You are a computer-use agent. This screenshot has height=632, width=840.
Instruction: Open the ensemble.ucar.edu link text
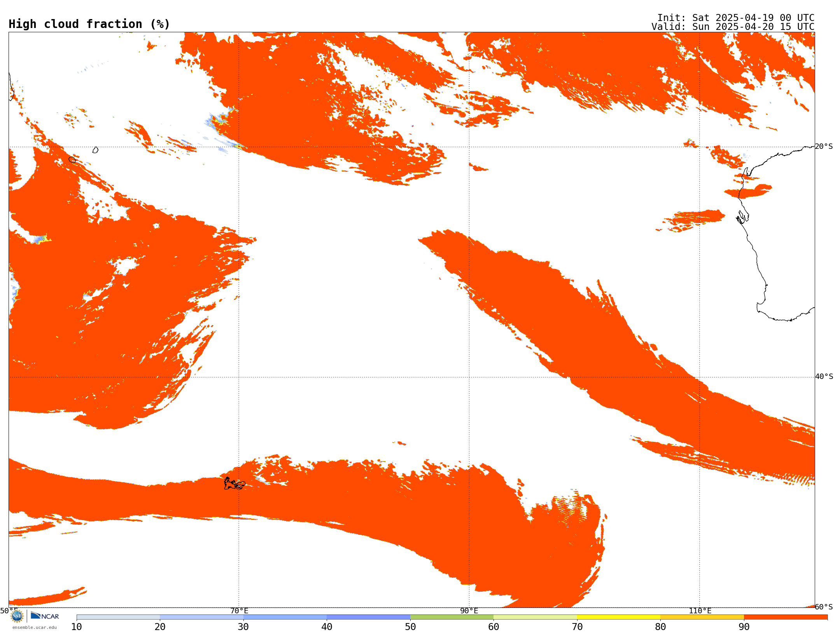(35, 627)
